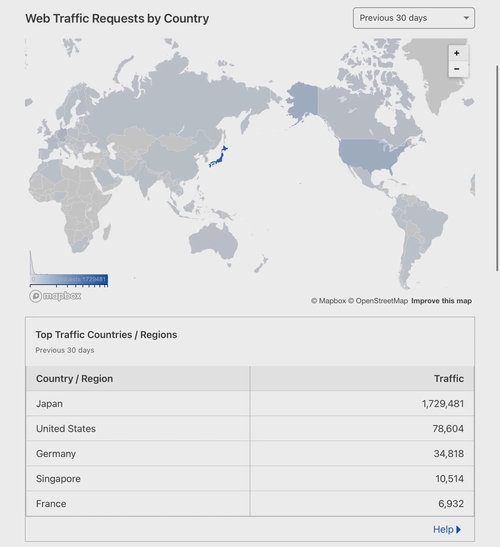Open the Previous 30 days dropdown

coord(413,18)
